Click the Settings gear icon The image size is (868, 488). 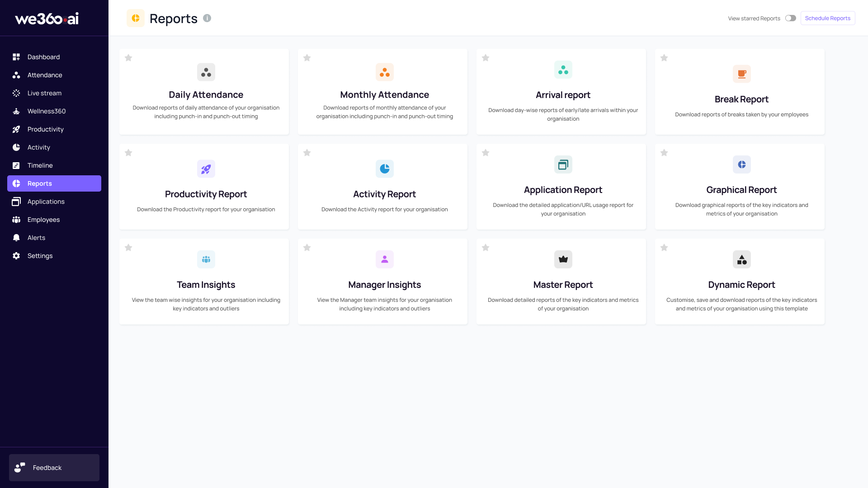(16, 256)
